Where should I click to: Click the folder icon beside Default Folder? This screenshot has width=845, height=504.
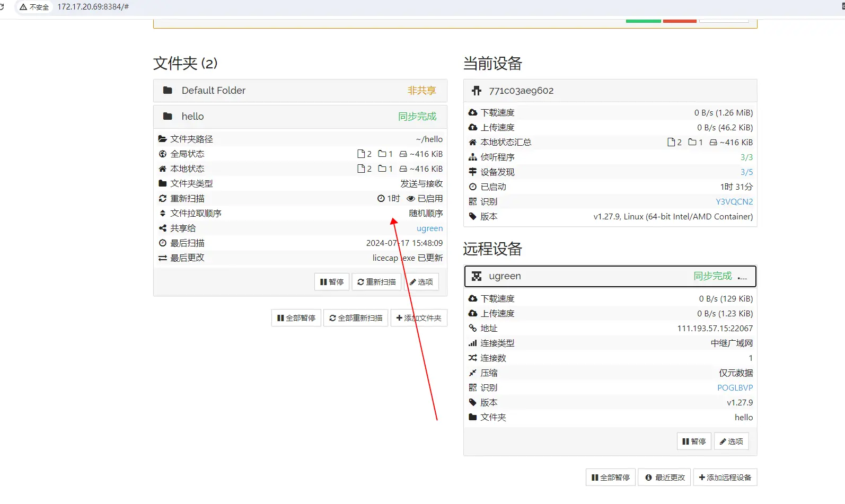[168, 91]
